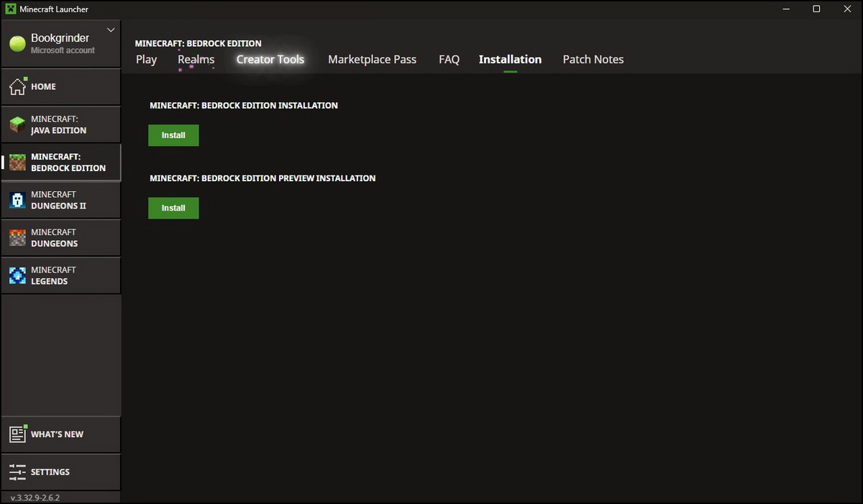
Task: Click the Minecraft Launcher creeper title icon
Action: 11,9
